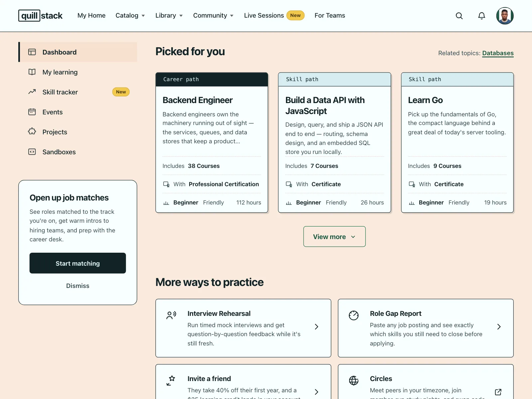Open For Teams nav item
Viewport: 532px width, 399px height.
tap(330, 16)
